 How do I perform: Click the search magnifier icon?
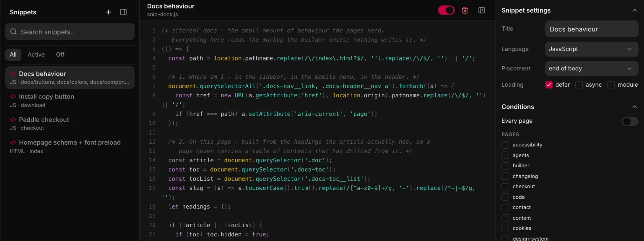click(x=13, y=32)
